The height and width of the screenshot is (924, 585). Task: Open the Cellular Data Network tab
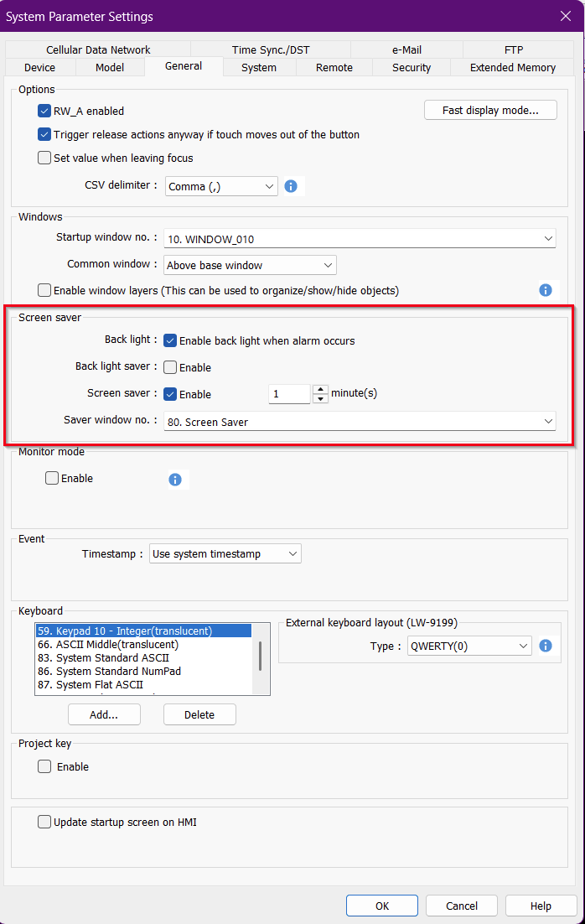98,50
